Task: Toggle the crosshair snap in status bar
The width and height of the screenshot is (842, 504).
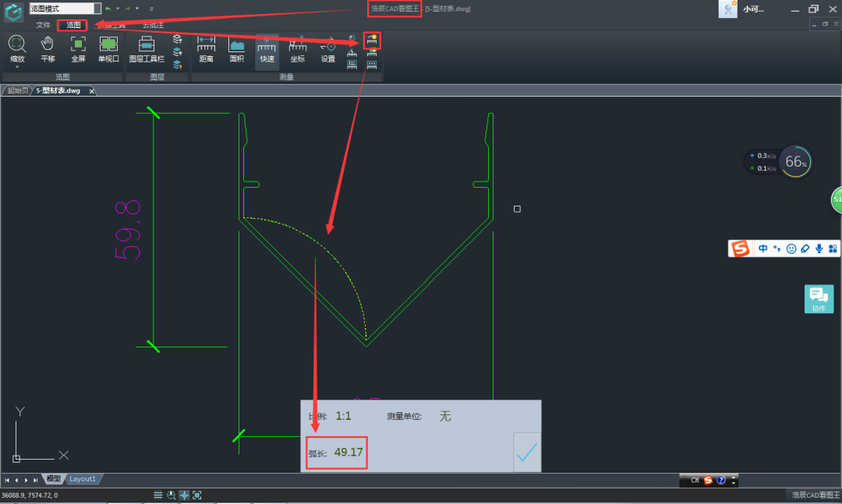Action: pyautogui.click(x=184, y=495)
